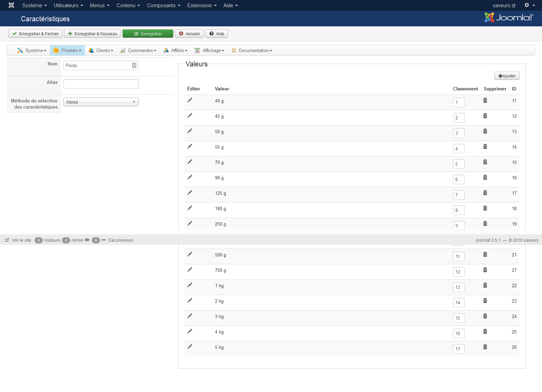This screenshot has height=392, width=542.
Task: Edit the 500 g value with the pencil
Action: click(x=190, y=254)
